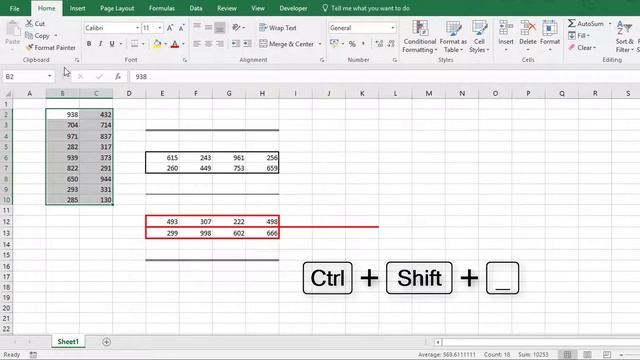
Task: Center text horizontally
Action: point(208,44)
